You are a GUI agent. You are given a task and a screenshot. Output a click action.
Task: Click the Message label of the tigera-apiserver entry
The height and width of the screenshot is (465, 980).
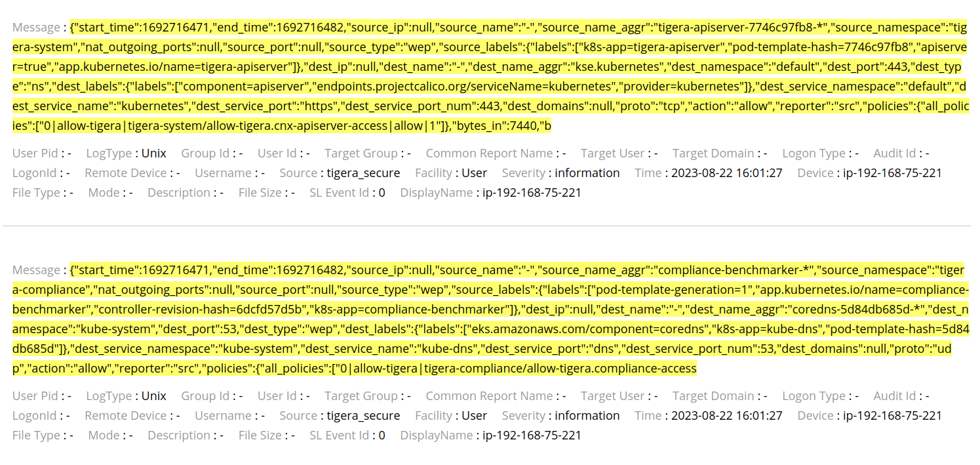pos(36,28)
